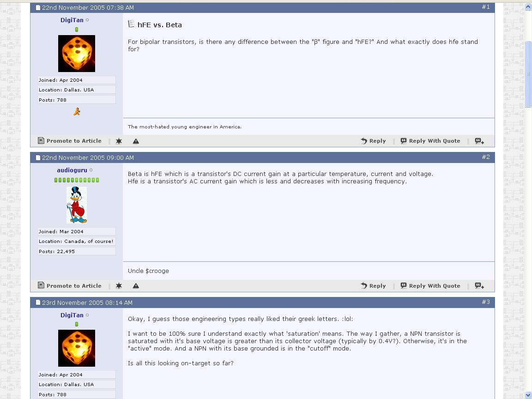The image size is (532, 399).
Task: Open the DigiTan username link in post #1
Action: [x=72, y=20]
